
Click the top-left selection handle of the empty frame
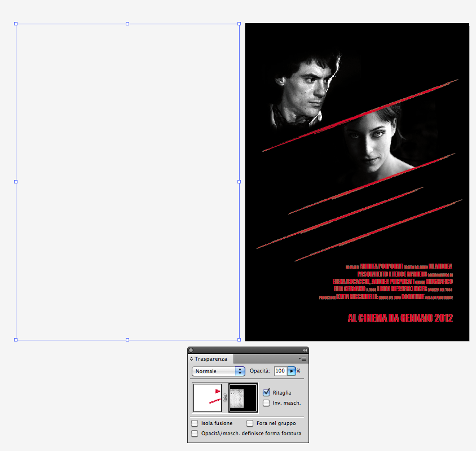tap(16, 24)
